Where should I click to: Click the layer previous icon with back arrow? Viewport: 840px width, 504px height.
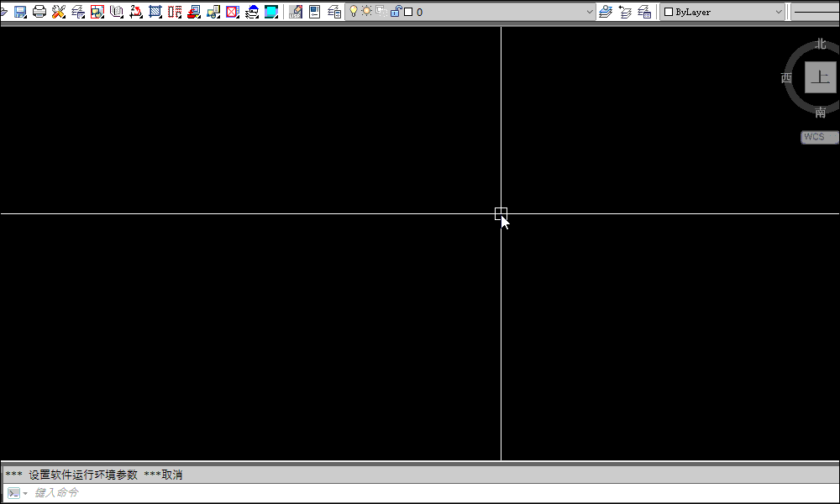pyautogui.click(x=625, y=11)
